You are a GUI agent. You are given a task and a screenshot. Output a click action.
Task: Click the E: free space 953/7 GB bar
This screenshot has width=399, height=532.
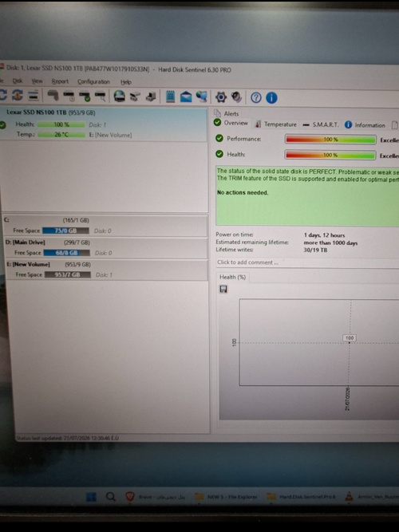point(68,275)
